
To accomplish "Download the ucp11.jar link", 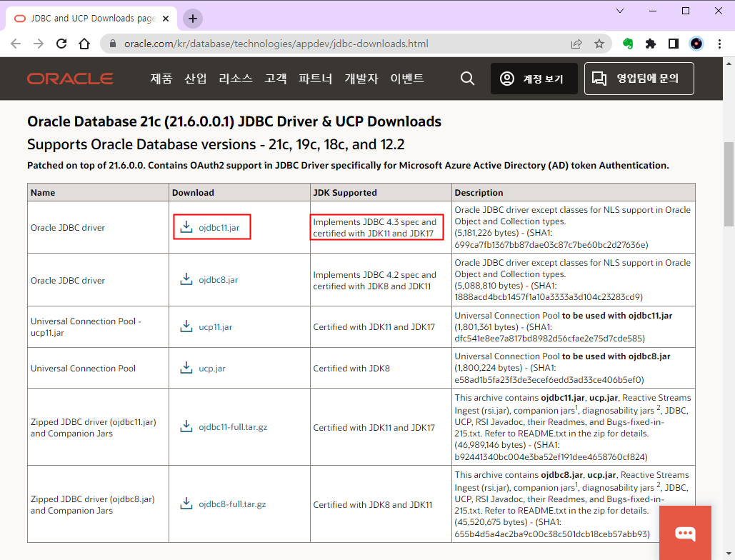I will [216, 327].
